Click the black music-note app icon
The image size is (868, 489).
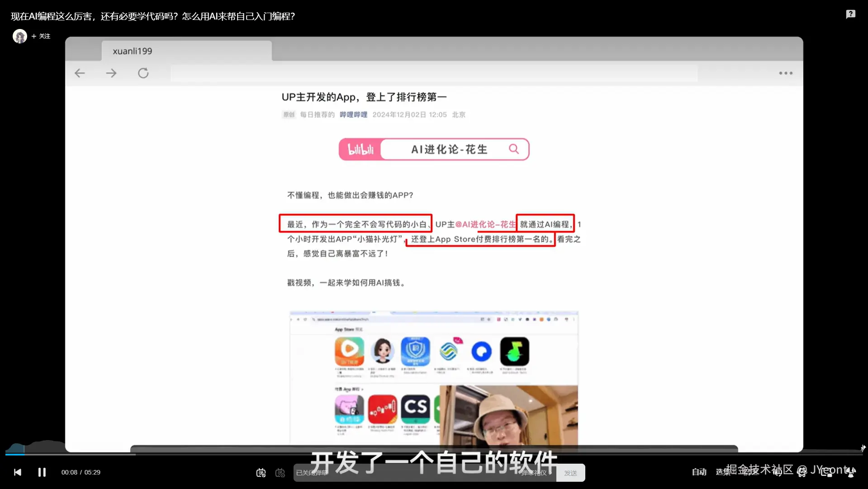(x=514, y=351)
